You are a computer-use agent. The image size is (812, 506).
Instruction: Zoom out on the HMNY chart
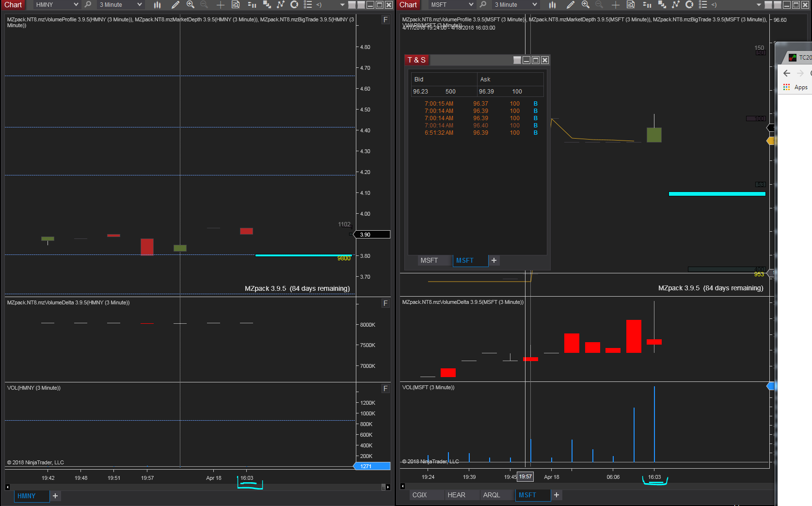(x=204, y=4)
